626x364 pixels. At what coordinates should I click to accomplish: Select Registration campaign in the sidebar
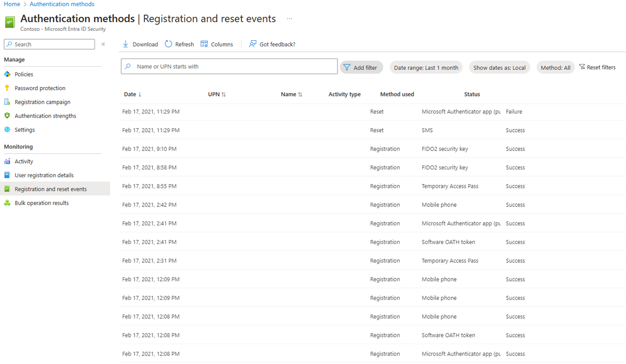[40, 102]
